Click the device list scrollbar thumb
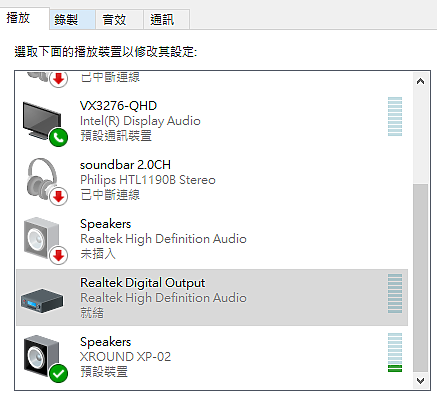The image size is (437, 393). coord(421,277)
